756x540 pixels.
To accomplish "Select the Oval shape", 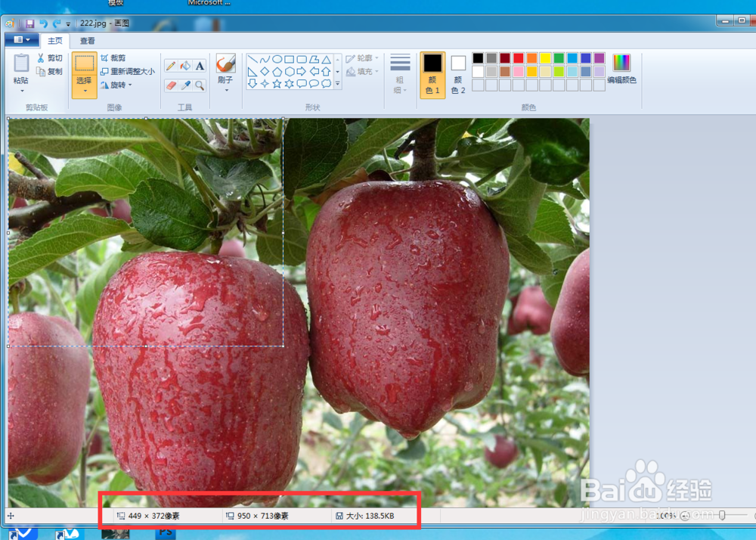I will point(277,59).
